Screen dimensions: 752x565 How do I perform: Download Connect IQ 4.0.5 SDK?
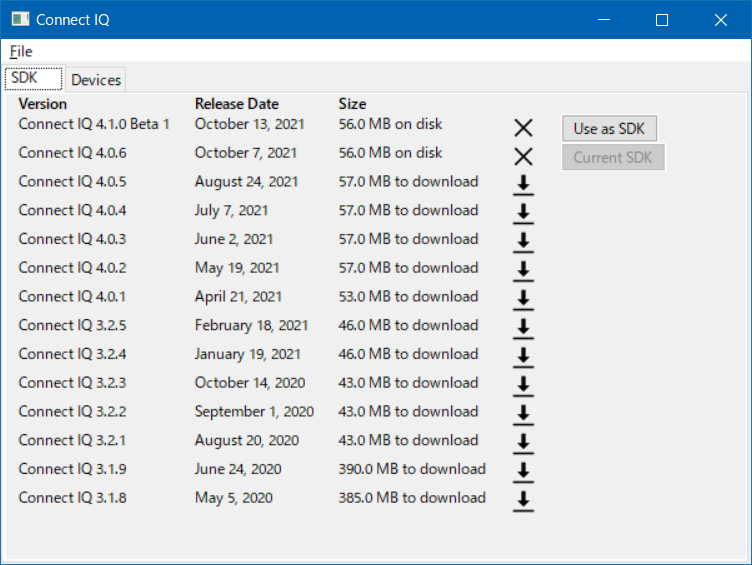click(523, 185)
